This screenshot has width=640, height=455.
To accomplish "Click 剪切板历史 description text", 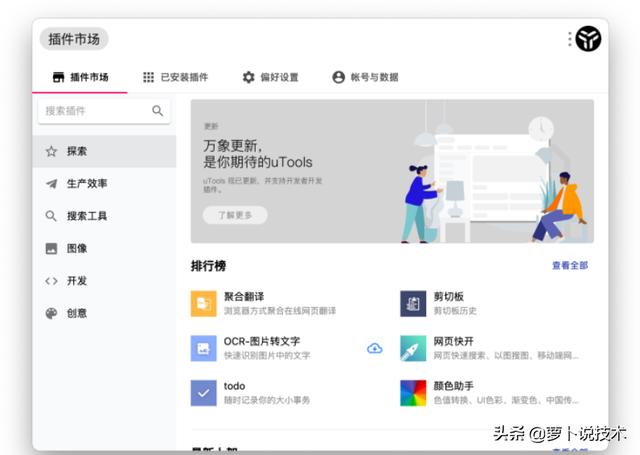I will [455, 311].
